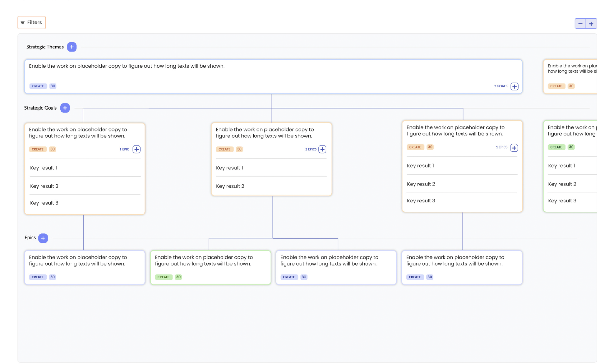Add epic to goal with 1 EPICS
The height and width of the screenshot is (364, 600).
click(514, 148)
